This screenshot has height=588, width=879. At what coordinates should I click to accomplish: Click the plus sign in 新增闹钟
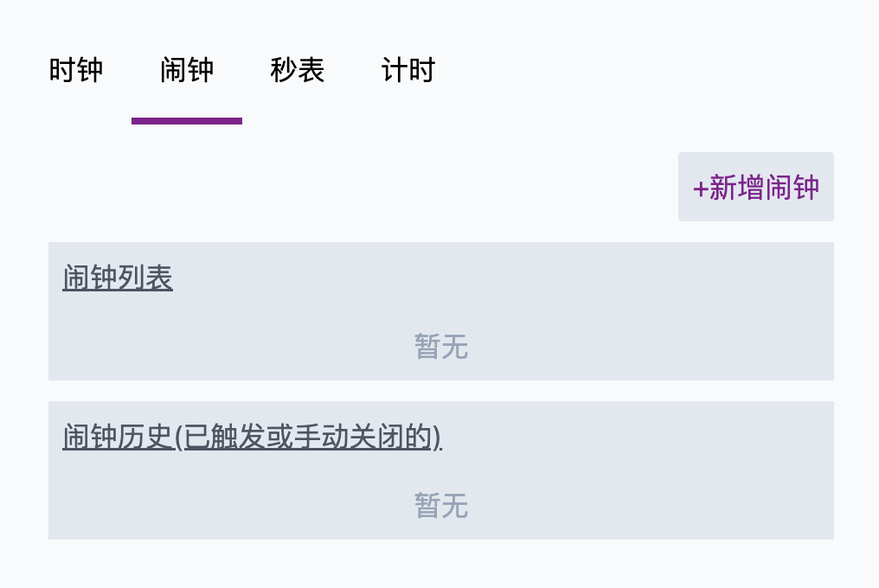pyautogui.click(x=700, y=189)
